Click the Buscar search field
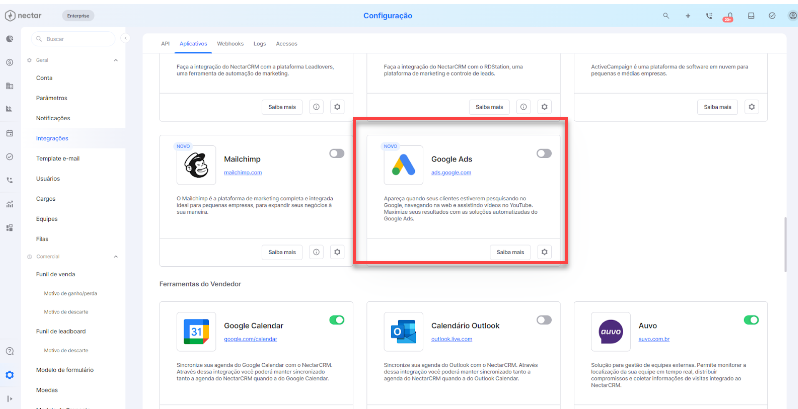Viewport: 798px width, 409px height. 73,39
